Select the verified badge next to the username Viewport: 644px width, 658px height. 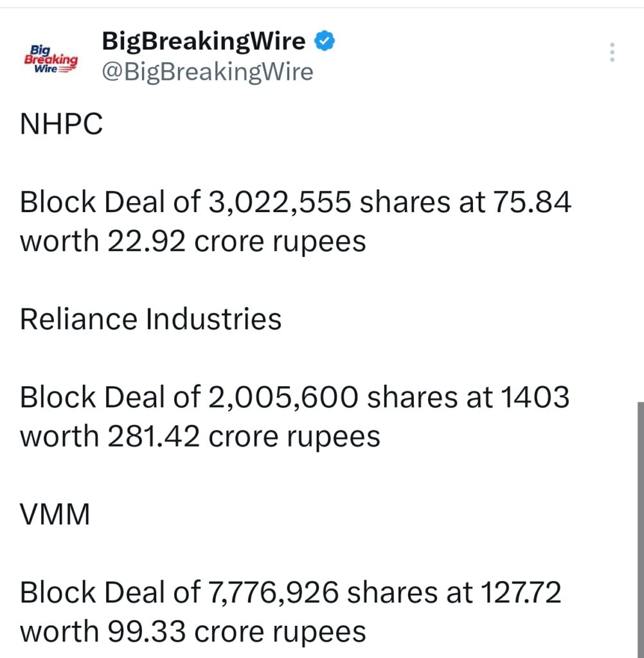point(323,40)
